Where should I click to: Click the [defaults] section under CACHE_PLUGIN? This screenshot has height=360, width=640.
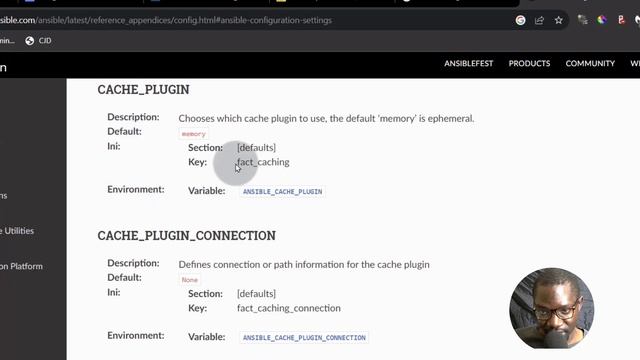click(x=256, y=147)
